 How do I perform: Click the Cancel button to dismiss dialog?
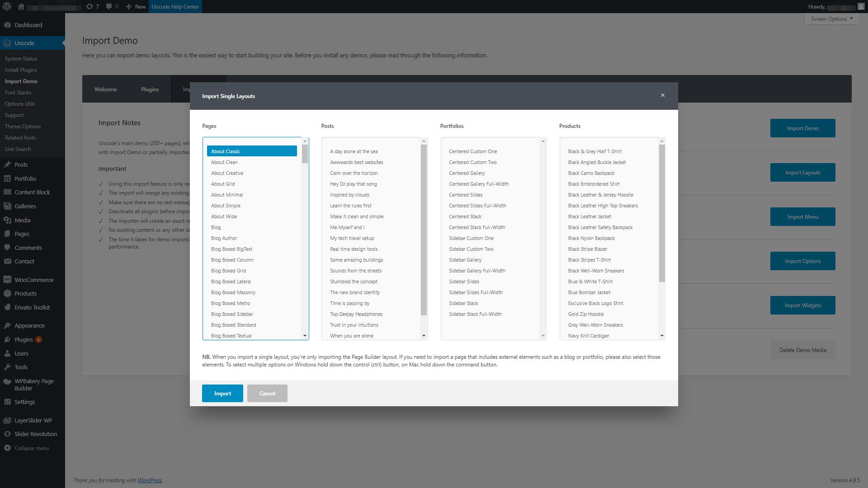[267, 393]
